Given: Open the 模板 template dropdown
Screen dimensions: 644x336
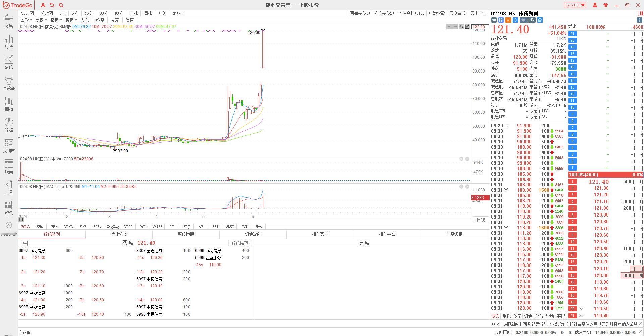Looking at the screenshot, I should coord(71,20).
